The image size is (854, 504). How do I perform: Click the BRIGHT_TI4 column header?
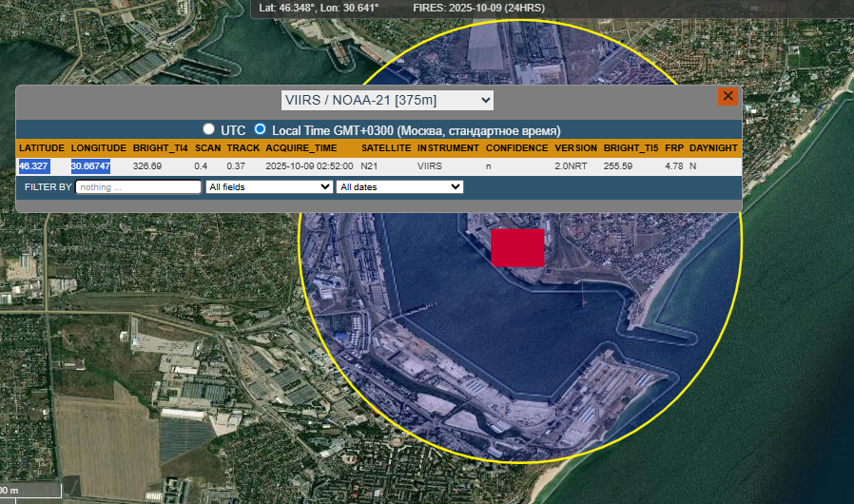(x=160, y=148)
